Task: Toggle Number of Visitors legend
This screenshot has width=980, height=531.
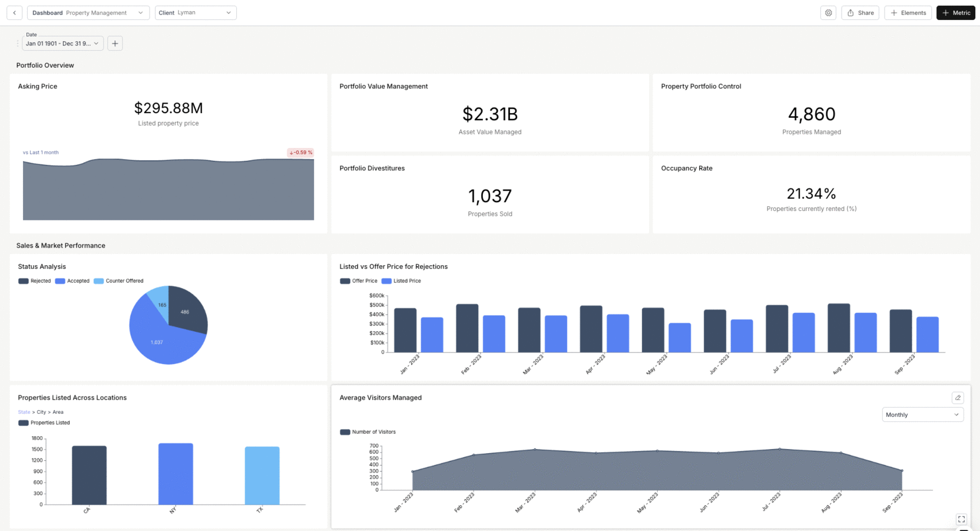Action: click(367, 431)
